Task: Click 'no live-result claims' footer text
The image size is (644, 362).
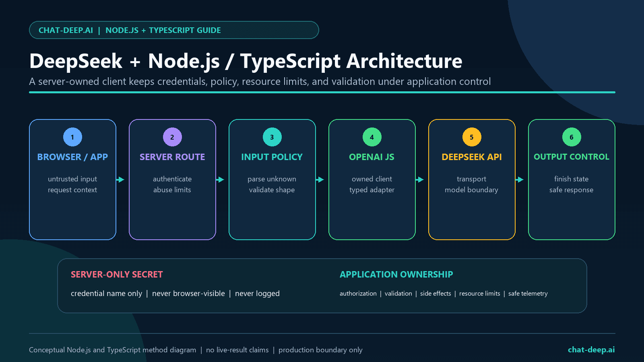Action: (x=237, y=350)
